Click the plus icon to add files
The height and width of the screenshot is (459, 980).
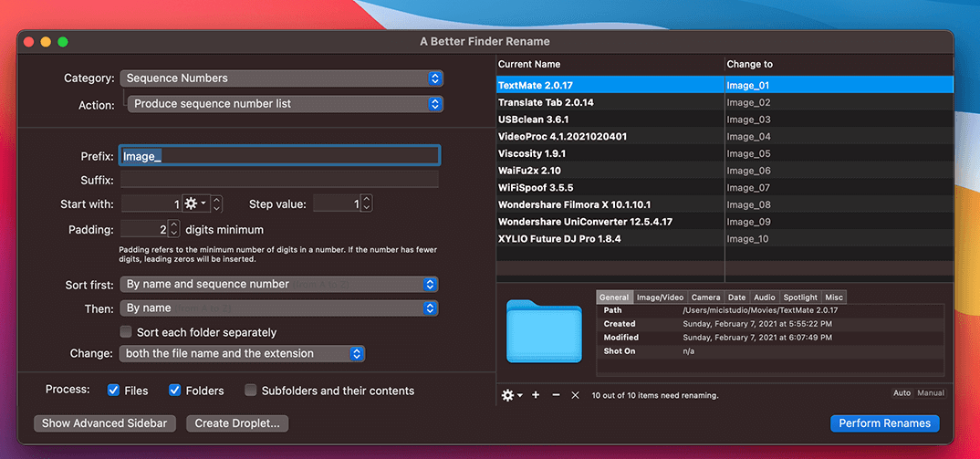point(536,395)
